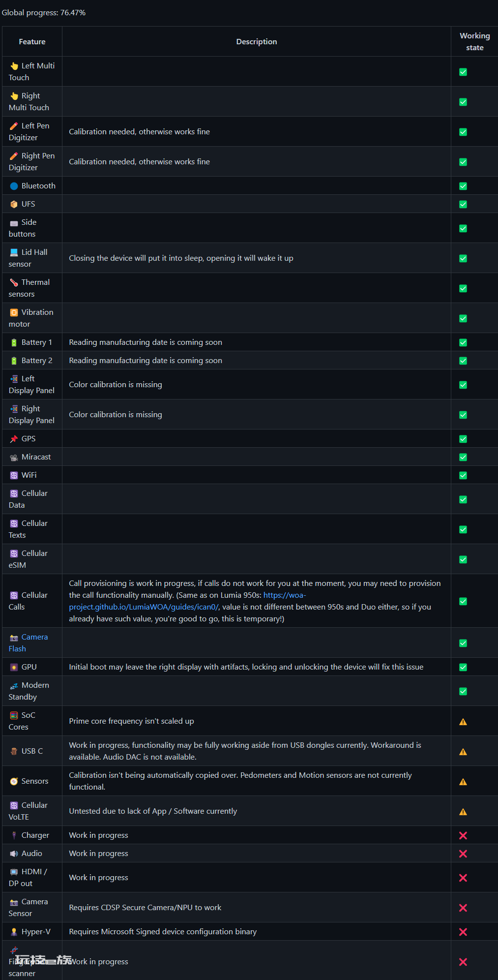Image resolution: width=498 pixels, height=980 pixels.
Task: Click the green checkmark for Bluetooth
Action: pos(463,186)
